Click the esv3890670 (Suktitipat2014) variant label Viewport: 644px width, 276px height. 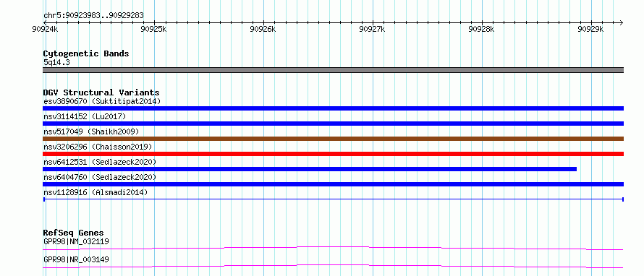(102, 101)
